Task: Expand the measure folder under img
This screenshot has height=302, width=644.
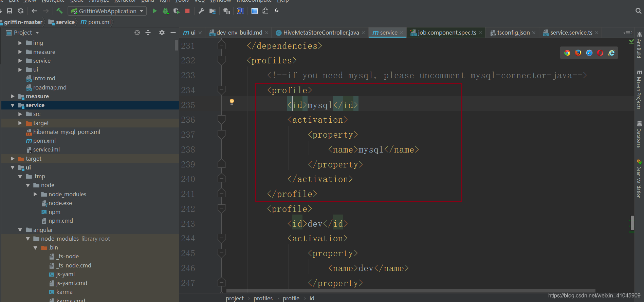Action: coord(20,52)
